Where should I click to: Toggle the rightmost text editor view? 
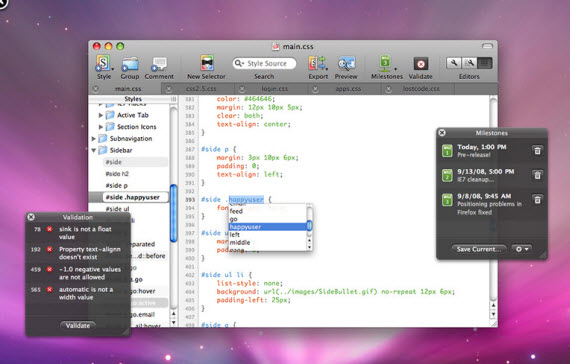click(485, 63)
